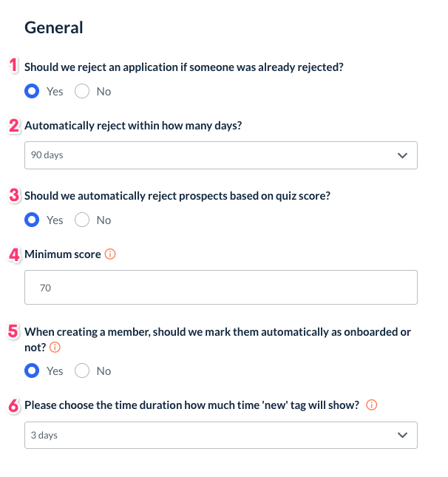Expand the 3 days 'new' tag dropdown
Screen dimensions: 448x477
coord(220,436)
